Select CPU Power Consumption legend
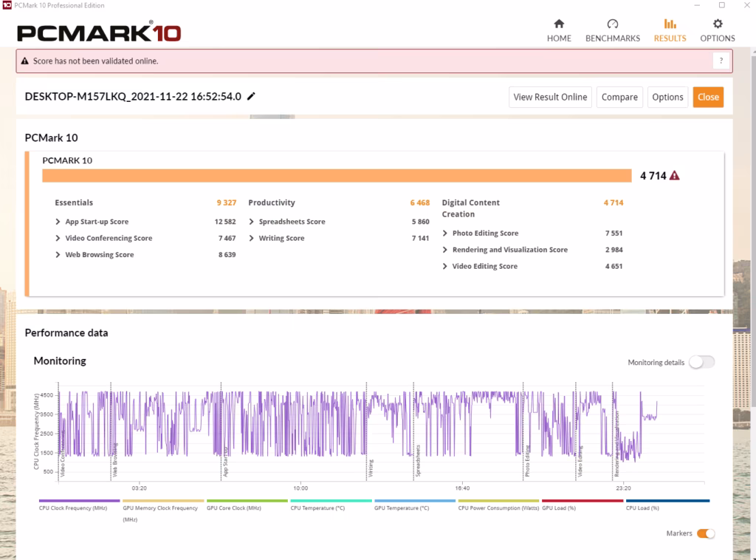Image resolution: width=756 pixels, height=560 pixels. pos(498,505)
